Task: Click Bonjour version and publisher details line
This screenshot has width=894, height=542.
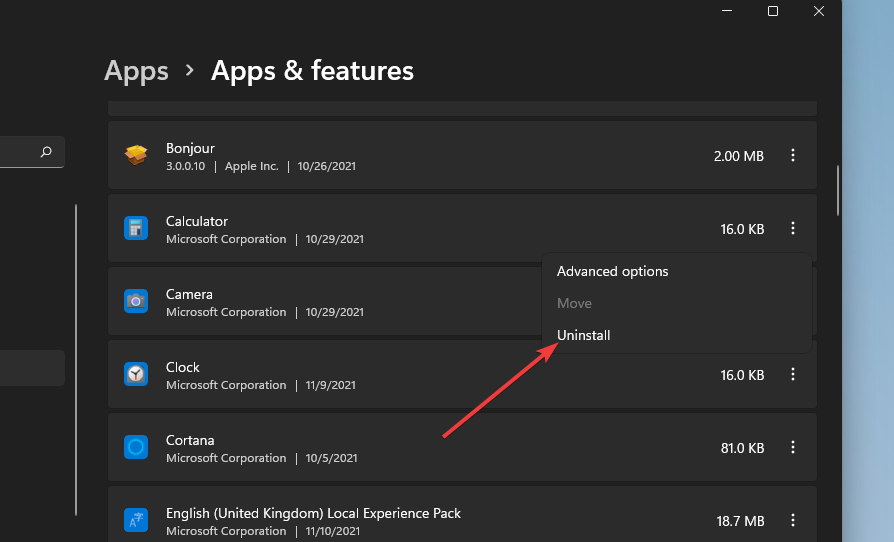Action: [261, 166]
